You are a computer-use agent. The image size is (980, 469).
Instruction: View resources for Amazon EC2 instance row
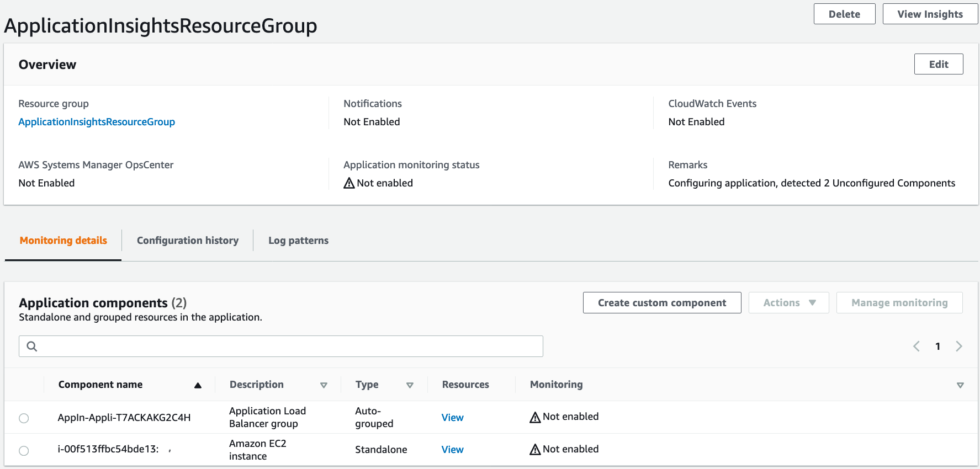click(x=452, y=450)
